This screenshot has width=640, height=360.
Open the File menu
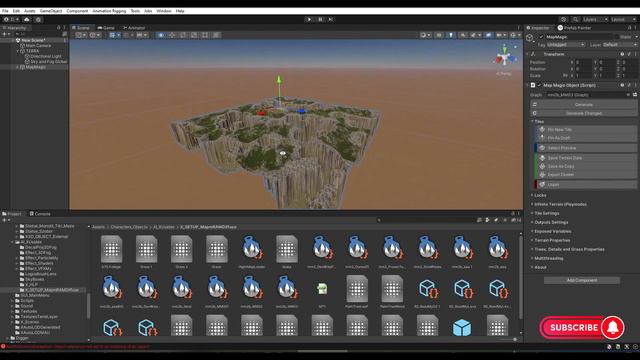coord(5,11)
